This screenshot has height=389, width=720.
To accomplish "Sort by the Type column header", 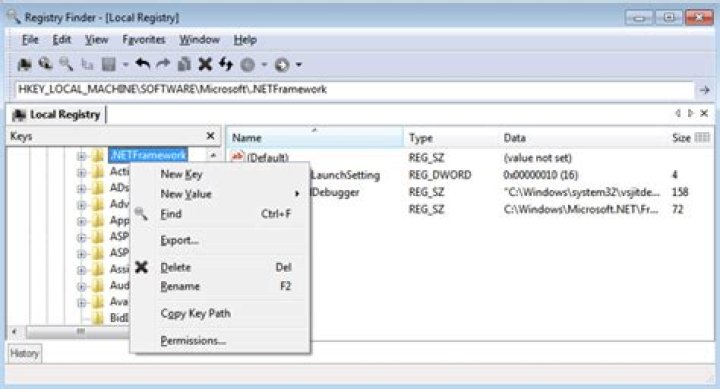I will click(449, 138).
